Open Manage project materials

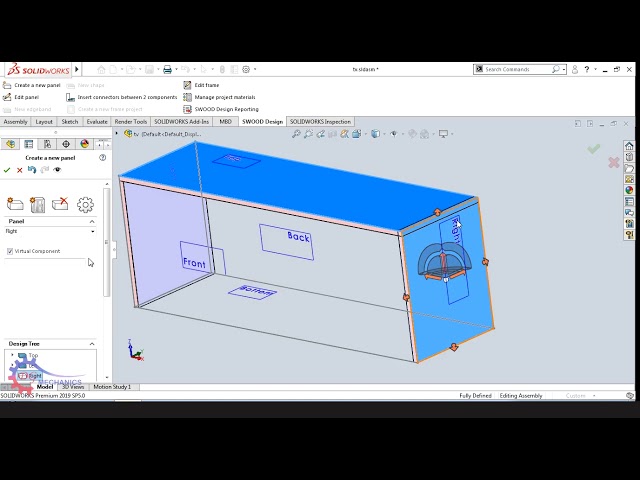pyautogui.click(x=219, y=97)
